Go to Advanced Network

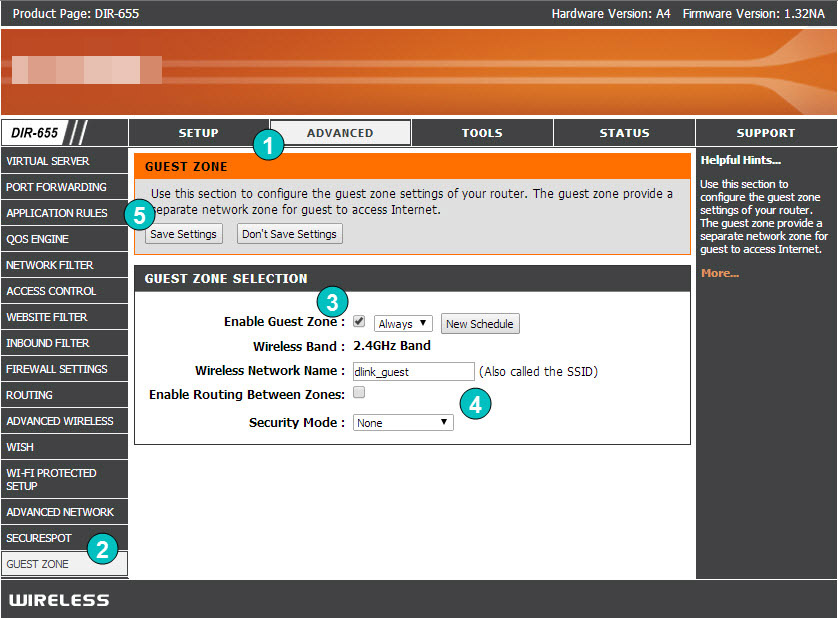click(x=64, y=512)
